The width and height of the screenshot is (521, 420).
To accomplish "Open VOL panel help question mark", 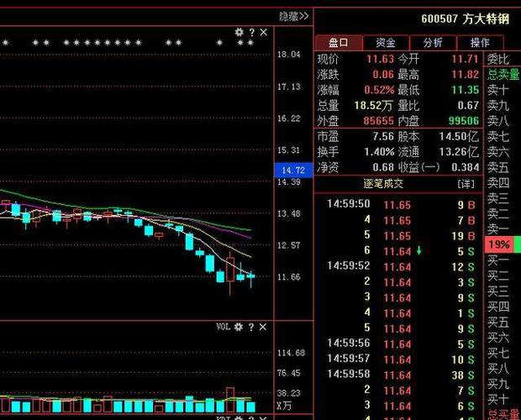I will [251, 328].
